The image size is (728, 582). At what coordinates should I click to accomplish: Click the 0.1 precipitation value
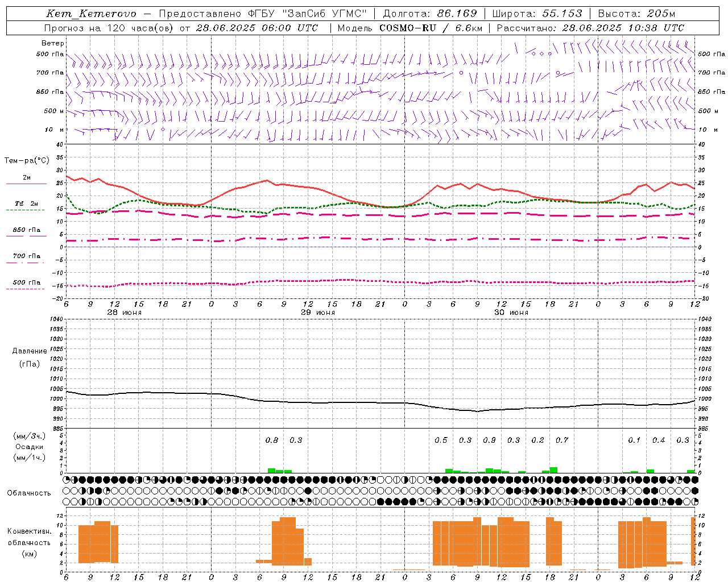point(634,440)
